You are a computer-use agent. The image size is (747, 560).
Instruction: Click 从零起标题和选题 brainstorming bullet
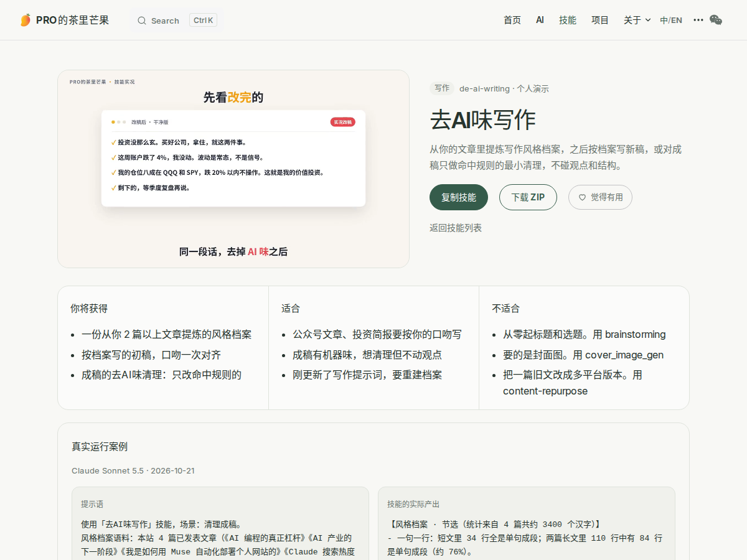[585, 334]
